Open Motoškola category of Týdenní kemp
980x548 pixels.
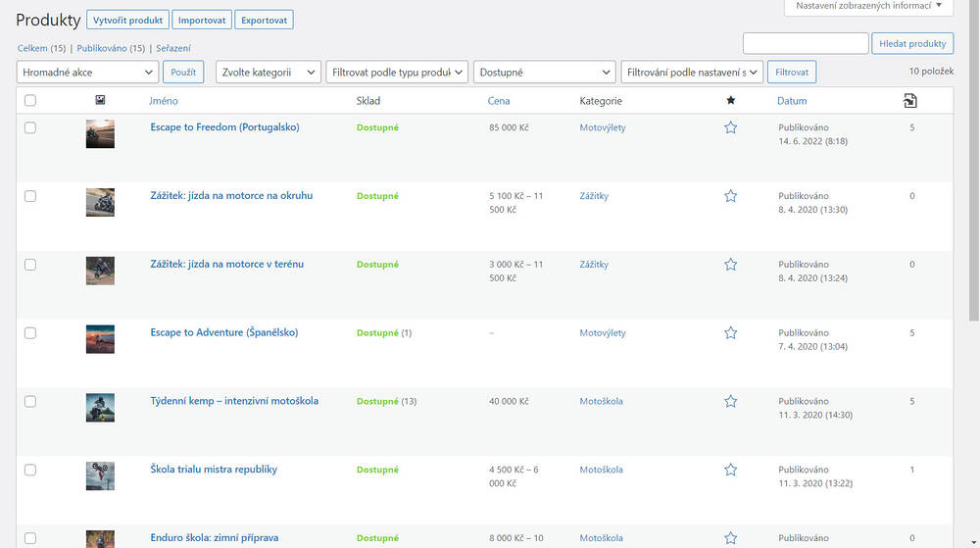click(602, 401)
